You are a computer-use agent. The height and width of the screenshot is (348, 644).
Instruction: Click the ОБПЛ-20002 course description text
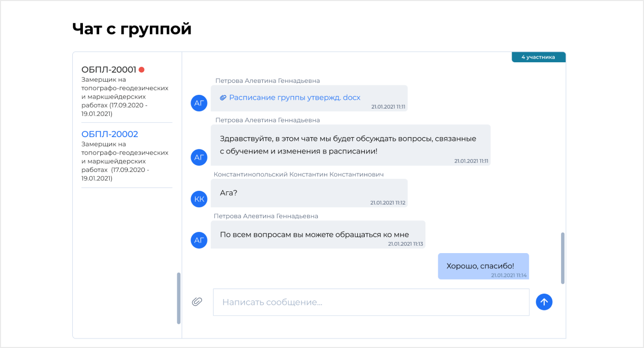tap(125, 161)
